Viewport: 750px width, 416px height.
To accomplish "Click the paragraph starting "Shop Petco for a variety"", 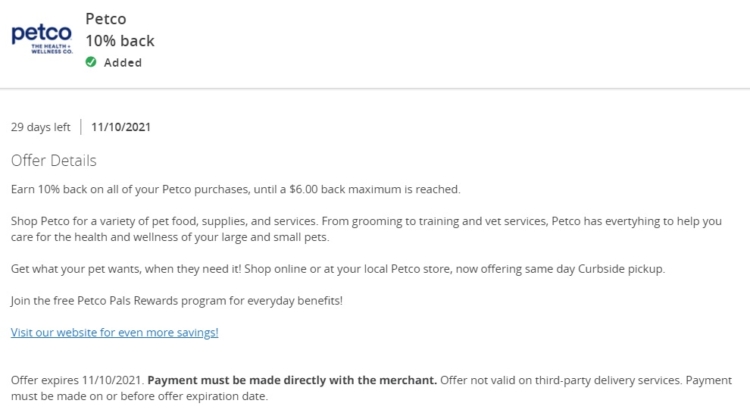I will (x=366, y=229).
